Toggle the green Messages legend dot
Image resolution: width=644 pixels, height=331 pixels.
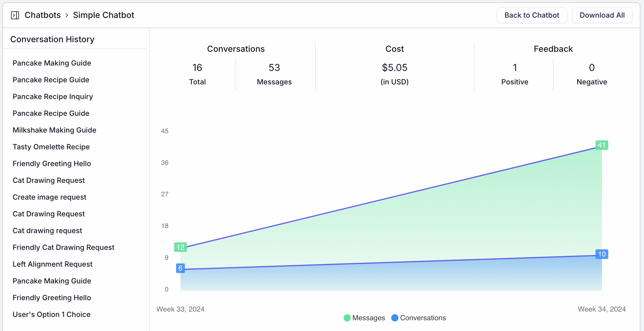tap(347, 318)
